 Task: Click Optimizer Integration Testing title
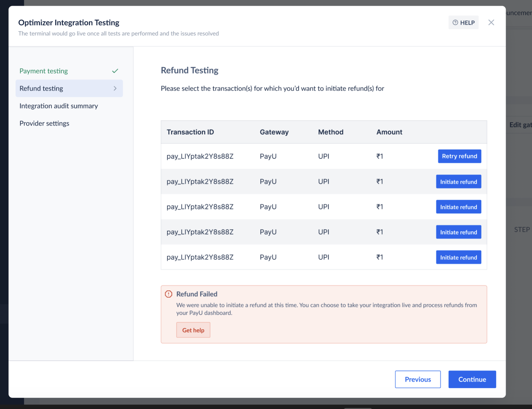[69, 23]
